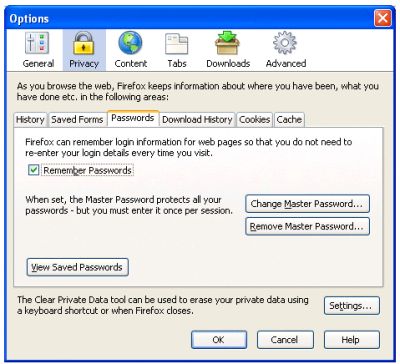Screen dimensions: 400x364
Task: Click the "As you browse the web" text
Action: tap(198, 91)
